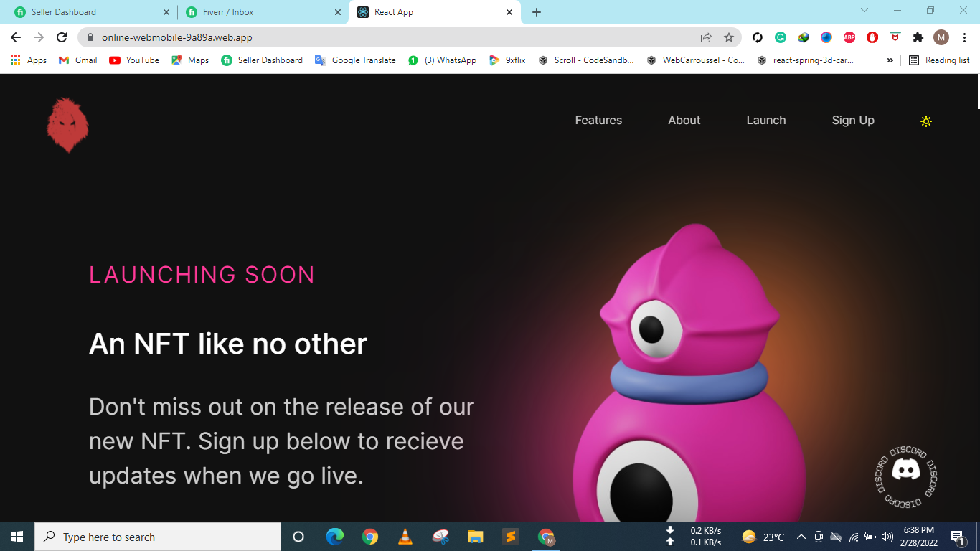Viewport: 980px width, 551px height.
Task: Click Sign Up in navigation
Action: point(852,121)
